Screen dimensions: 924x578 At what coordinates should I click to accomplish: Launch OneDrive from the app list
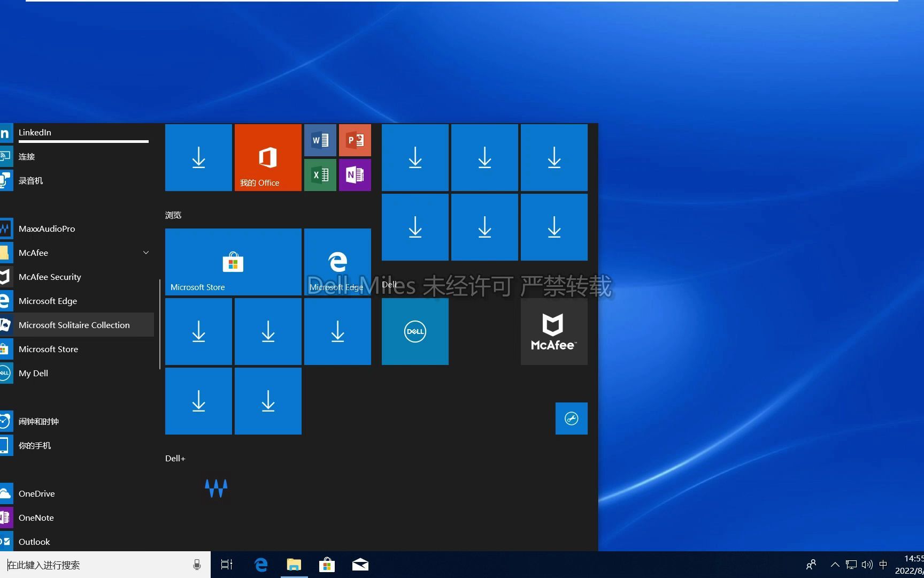pos(77,493)
